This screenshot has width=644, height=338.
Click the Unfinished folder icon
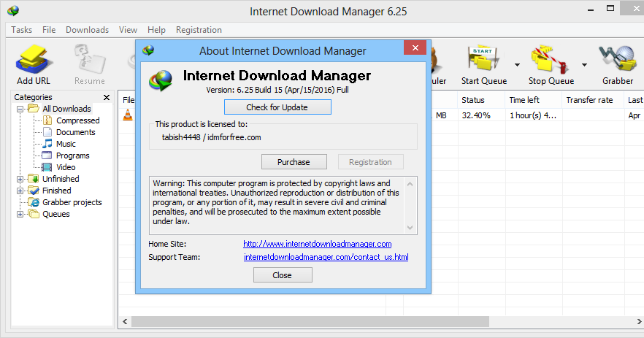[34, 179]
